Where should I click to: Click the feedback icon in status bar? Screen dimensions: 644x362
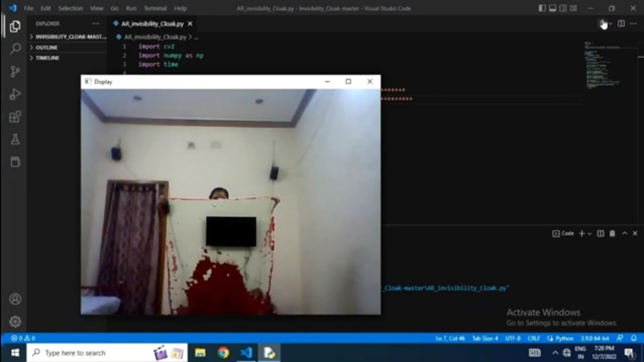coord(620,338)
